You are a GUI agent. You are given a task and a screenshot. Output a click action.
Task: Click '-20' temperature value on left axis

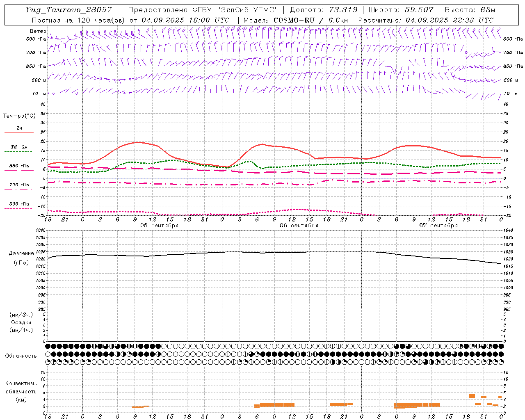tap(42, 215)
